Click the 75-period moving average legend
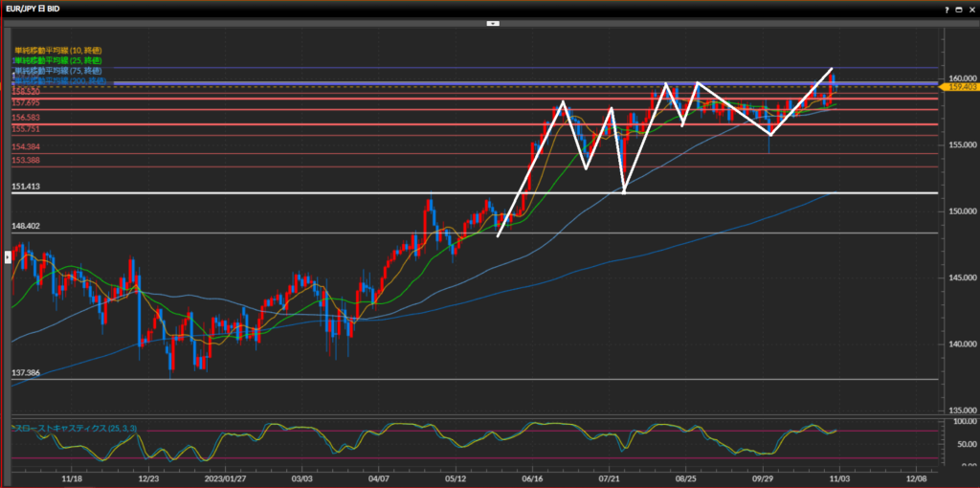The image size is (980, 488). [57, 71]
